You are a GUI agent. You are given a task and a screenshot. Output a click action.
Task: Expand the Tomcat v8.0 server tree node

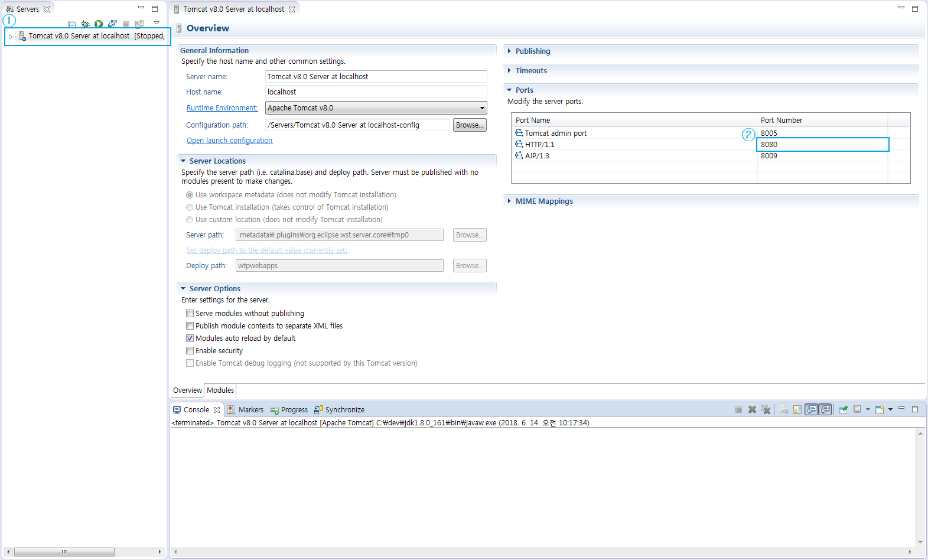click(x=11, y=37)
